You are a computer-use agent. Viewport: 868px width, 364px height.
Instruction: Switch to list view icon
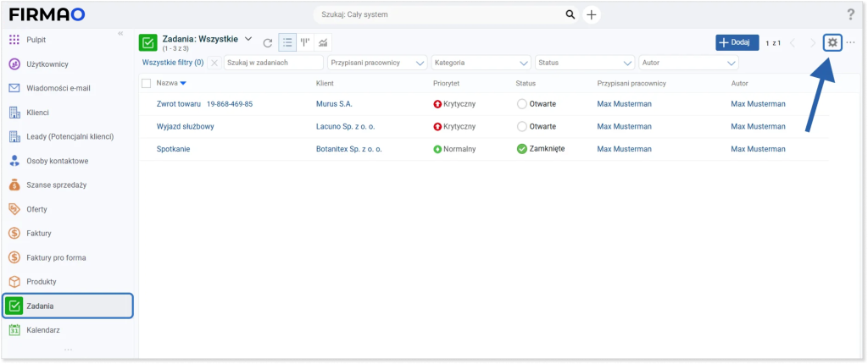[x=287, y=42]
